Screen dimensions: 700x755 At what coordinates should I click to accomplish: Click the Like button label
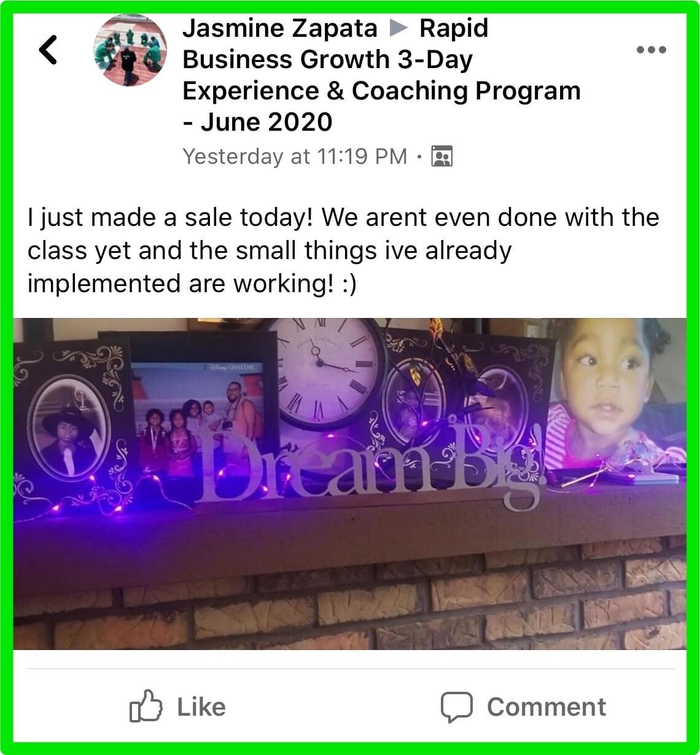coord(201,707)
